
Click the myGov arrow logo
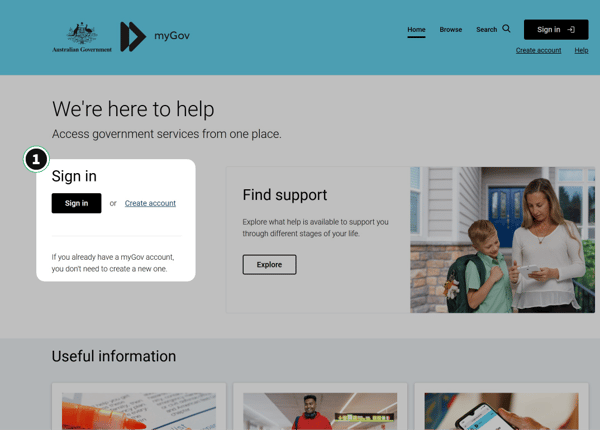(x=133, y=37)
